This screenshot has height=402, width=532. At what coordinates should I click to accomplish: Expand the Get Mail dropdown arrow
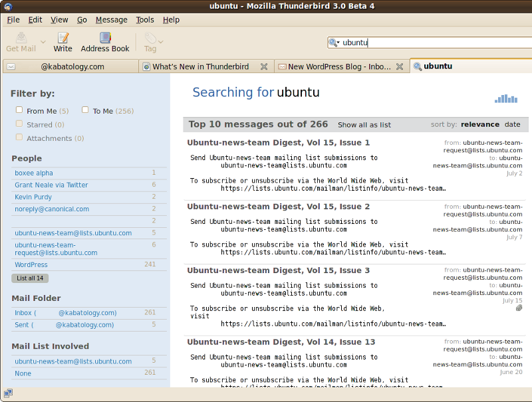pos(43,42)
